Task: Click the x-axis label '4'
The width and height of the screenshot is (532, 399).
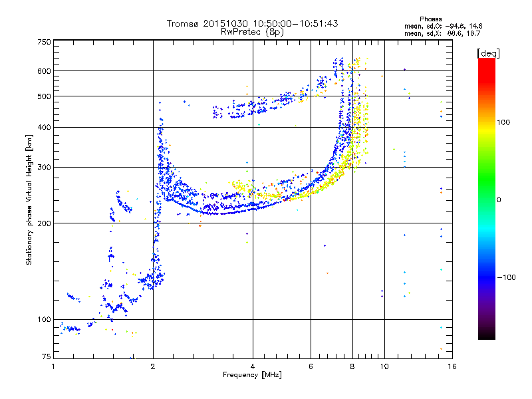Action: (253, 366)
